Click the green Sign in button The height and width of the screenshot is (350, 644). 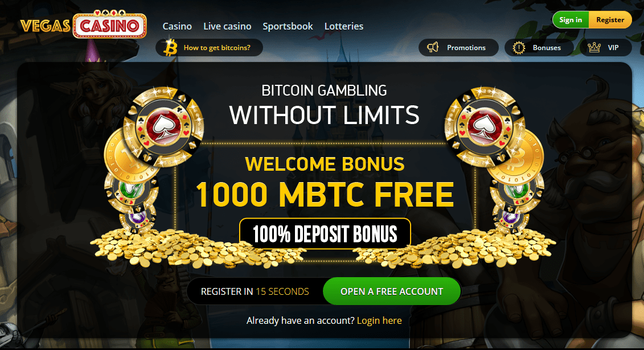(571, 20)
